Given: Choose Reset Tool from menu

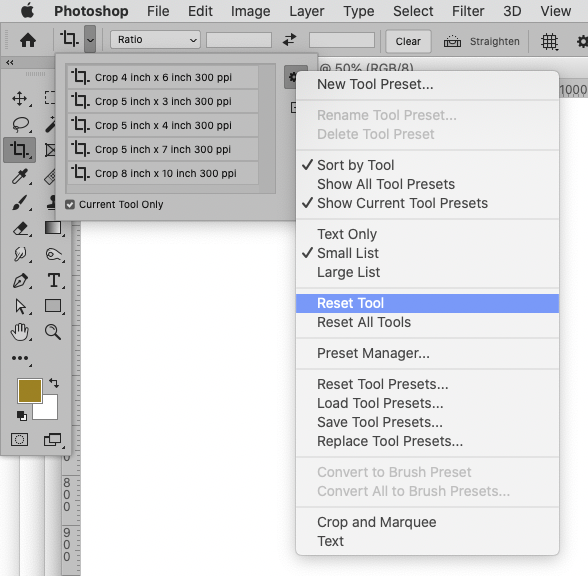Looking at the screenshot, I should tap(428, 303).
